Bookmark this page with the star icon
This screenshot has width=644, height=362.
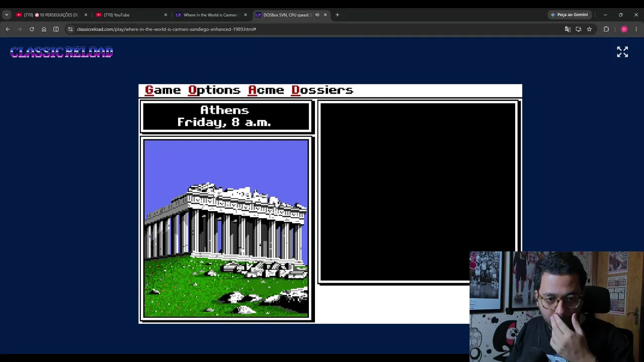point(589,29)
